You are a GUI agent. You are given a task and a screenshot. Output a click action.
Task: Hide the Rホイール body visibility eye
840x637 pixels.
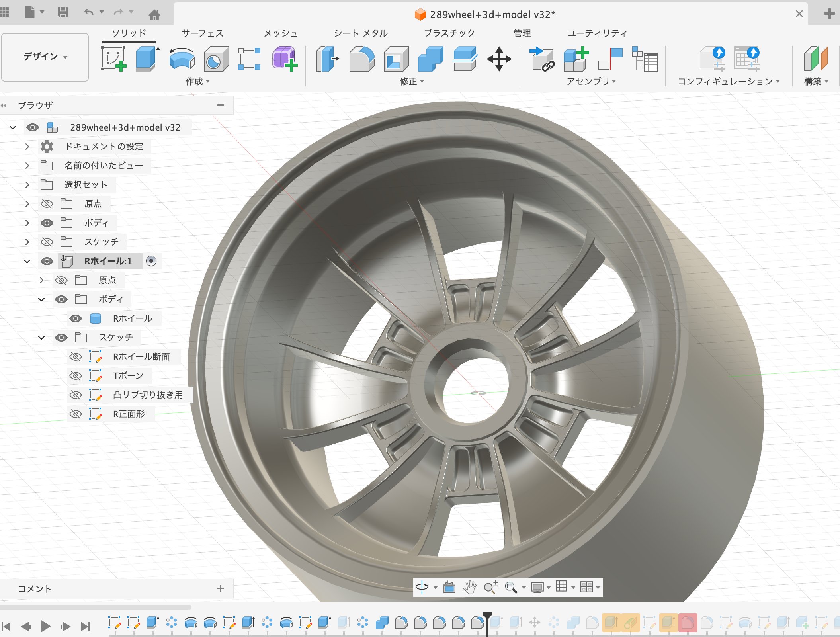point(76,318)
